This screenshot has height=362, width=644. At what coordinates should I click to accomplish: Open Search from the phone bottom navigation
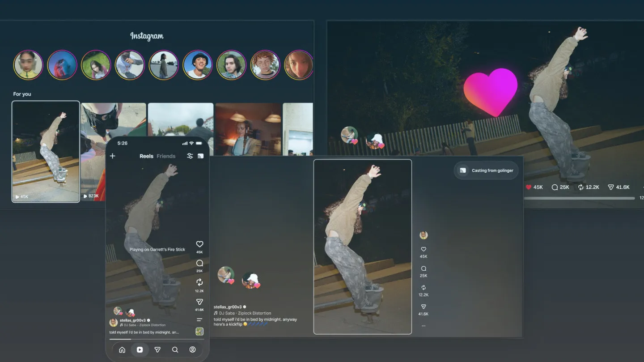[x=175, y=350]
